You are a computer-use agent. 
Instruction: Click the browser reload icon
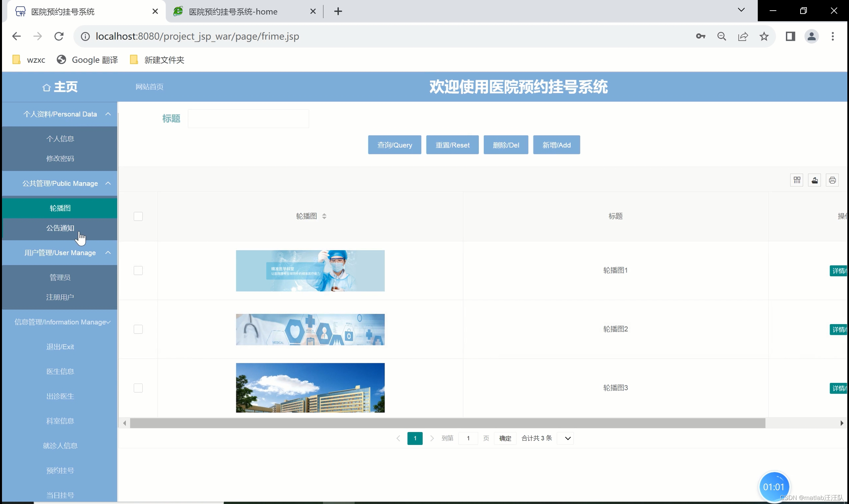(59, 36)
